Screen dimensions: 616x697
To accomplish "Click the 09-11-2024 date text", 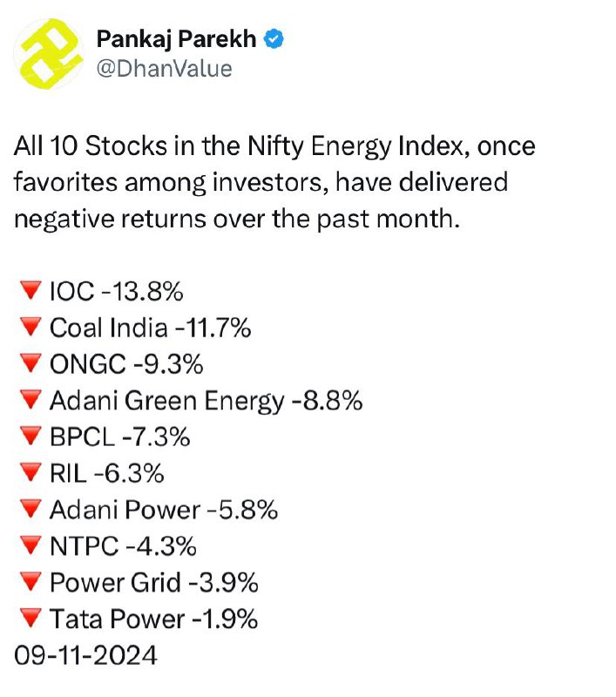I will click(x=85, y=656).
